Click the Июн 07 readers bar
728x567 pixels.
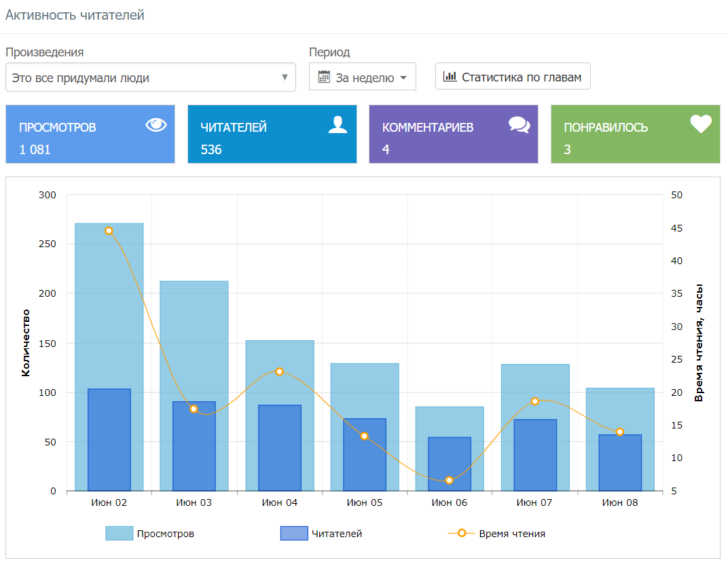pos(535,455)
